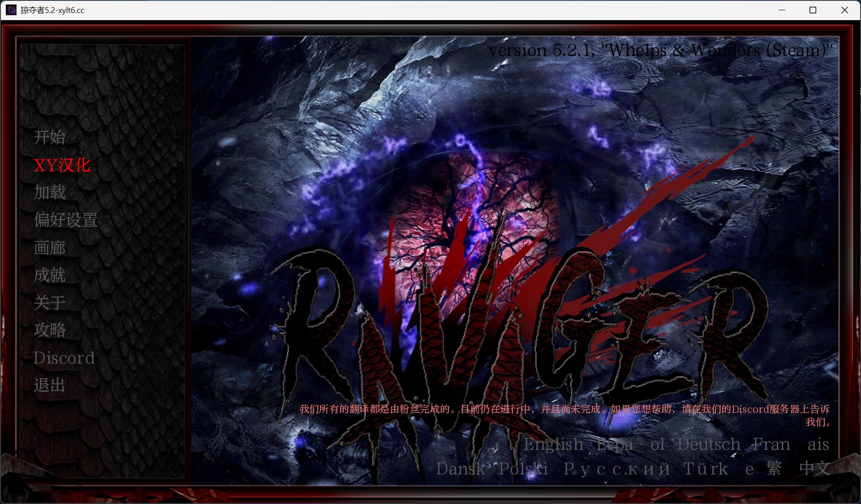Switch language to Русский
This screenshot has width=861, height=504.
[x=617, y=469]
